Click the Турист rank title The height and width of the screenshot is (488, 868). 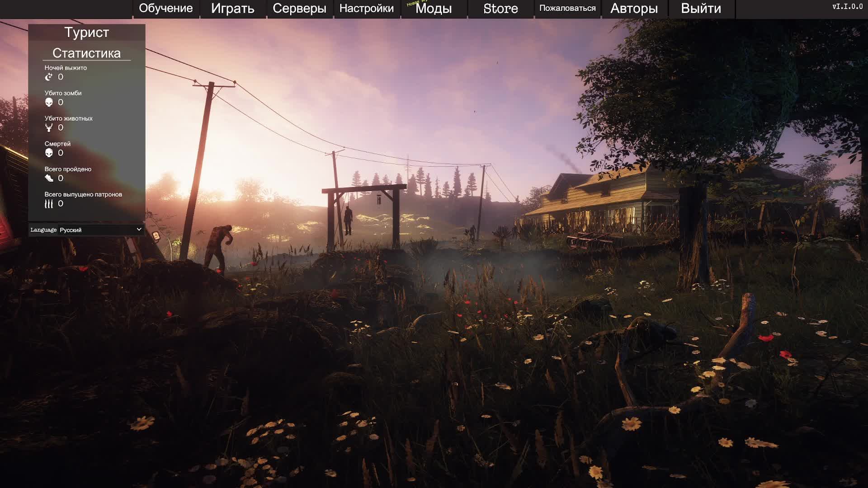pyautogui.click(x=86, y=33)
